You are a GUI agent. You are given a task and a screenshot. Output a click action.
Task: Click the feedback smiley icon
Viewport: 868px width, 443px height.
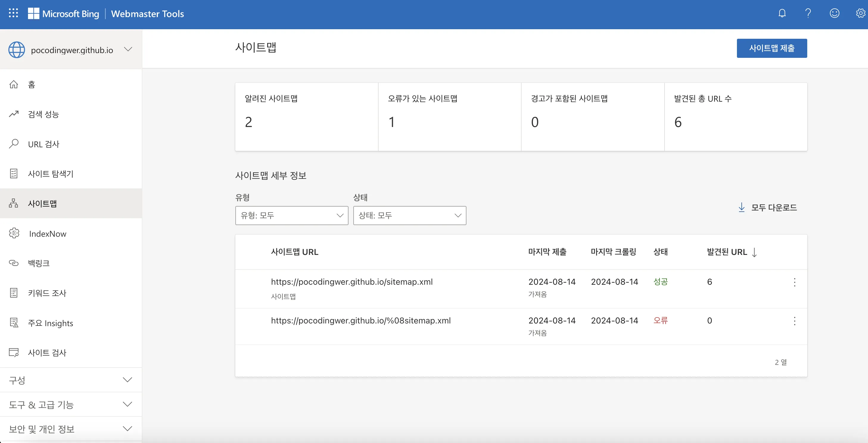pos(834,13)
